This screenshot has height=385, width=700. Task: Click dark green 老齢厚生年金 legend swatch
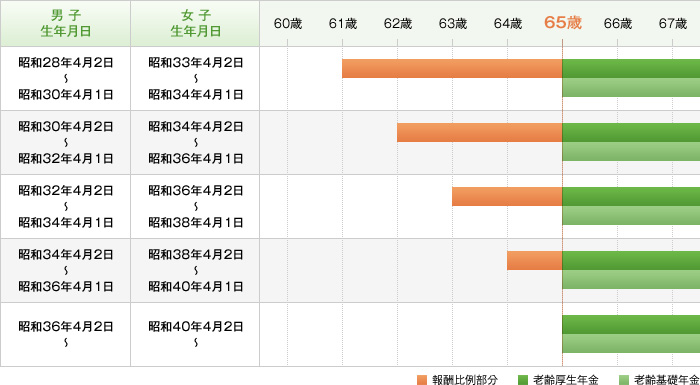point(523,380)
